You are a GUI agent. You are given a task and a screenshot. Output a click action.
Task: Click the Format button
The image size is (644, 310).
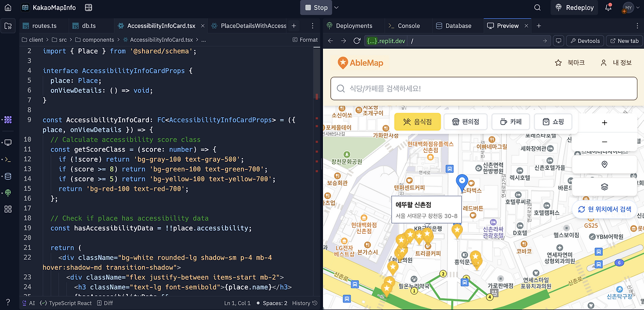click(305, 40)
